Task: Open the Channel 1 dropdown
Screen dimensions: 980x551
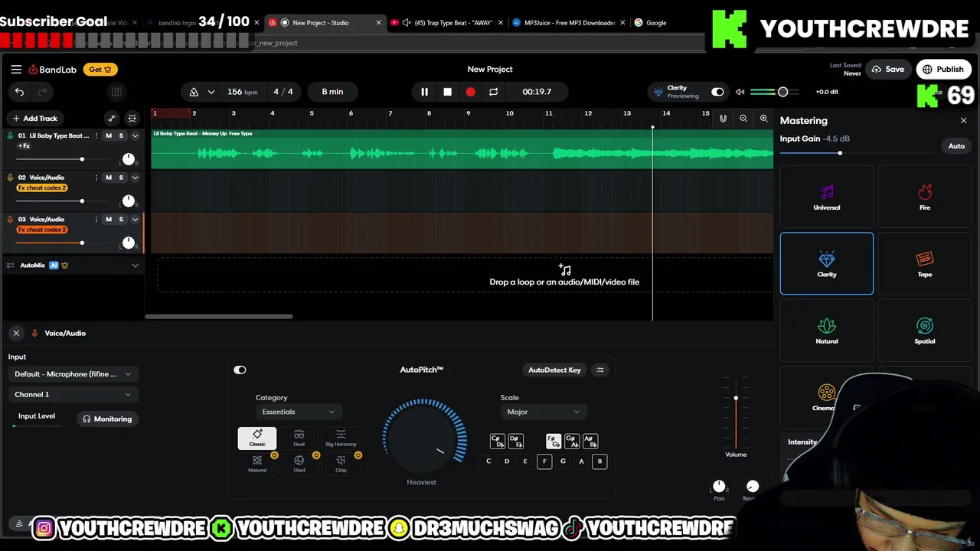Action: click(x=73, y=394)
